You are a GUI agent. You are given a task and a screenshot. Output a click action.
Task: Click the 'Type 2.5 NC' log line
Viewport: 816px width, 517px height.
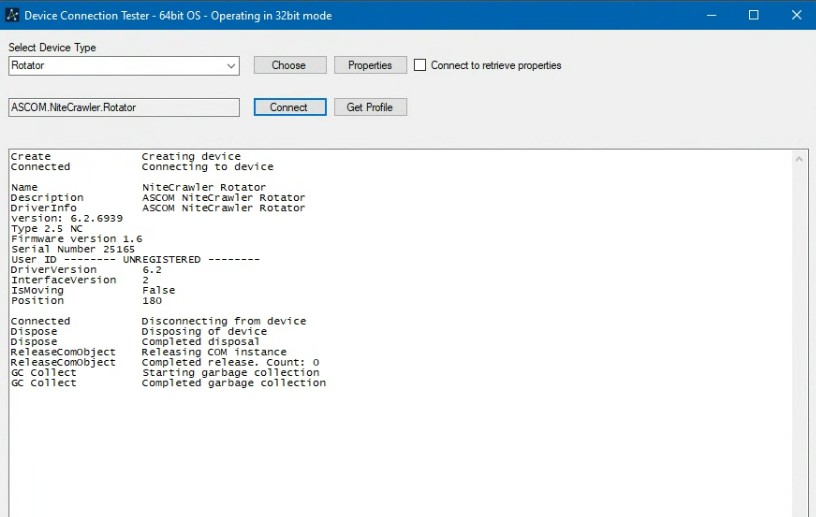click(47, 229)
